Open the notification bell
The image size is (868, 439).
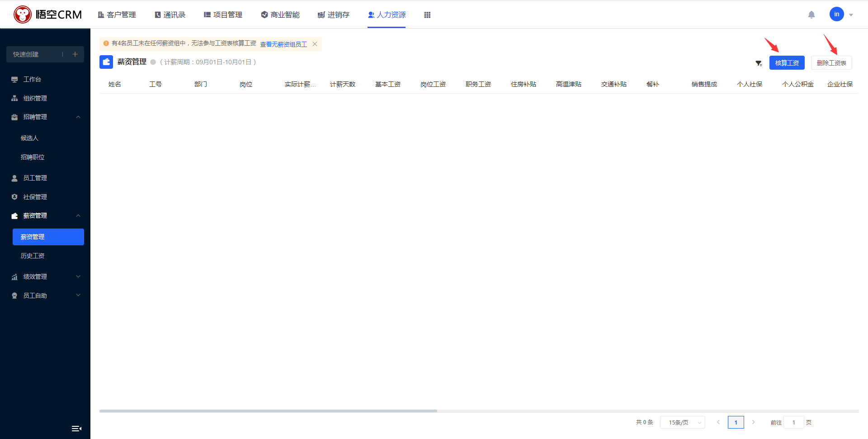click(811, 15)
